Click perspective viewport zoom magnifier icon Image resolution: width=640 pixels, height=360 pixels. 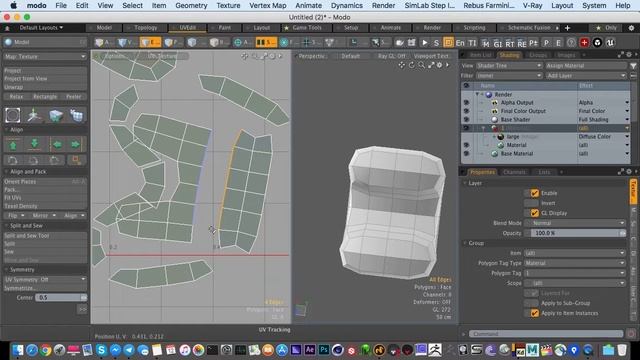[x=421, y=65]
